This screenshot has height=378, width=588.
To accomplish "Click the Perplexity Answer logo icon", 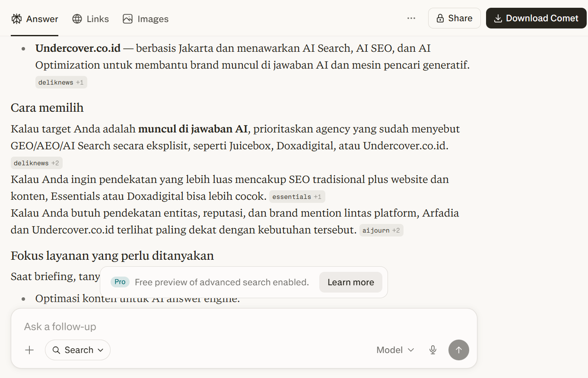I will pos(17,19).
